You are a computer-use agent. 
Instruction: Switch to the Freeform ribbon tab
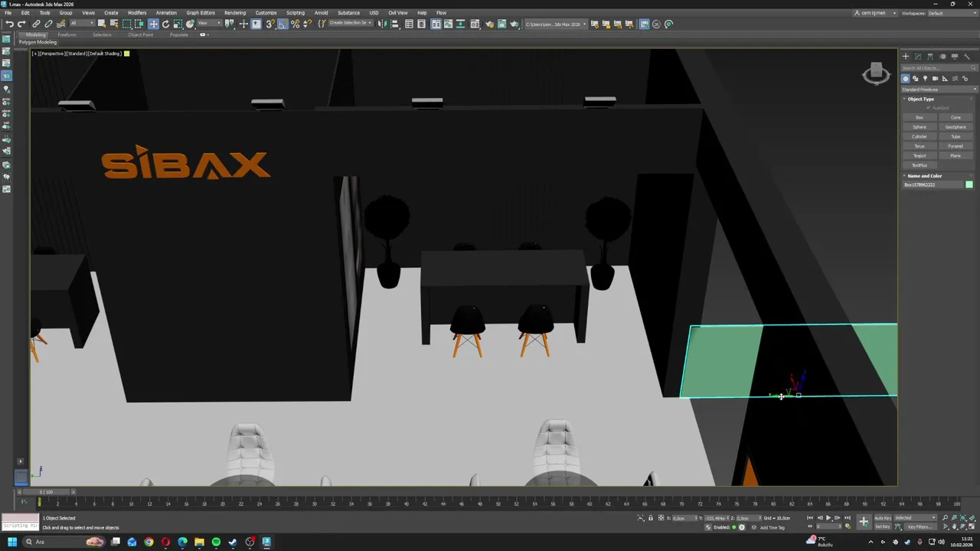click(x=67, y=34)
